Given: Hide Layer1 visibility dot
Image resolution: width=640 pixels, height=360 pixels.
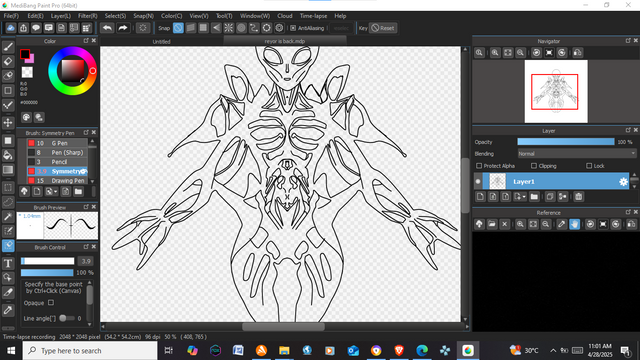Looking at the screenshot, I should [x=478, y=182].
